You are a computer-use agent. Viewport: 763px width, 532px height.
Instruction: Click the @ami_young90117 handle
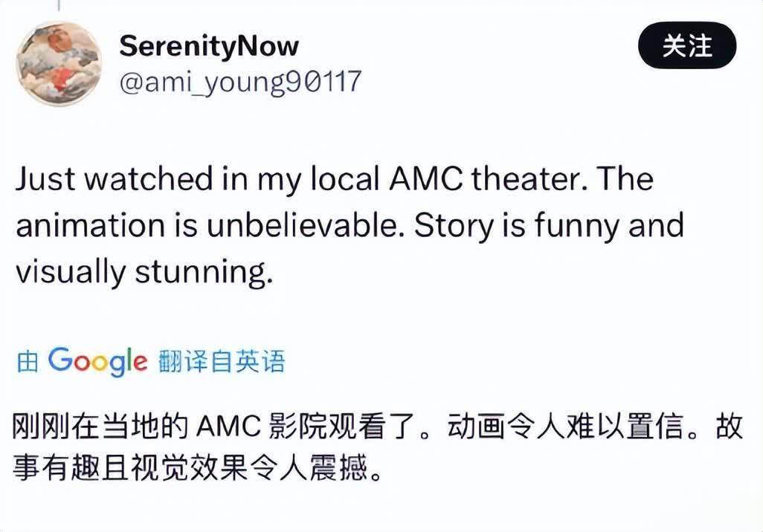240,81
